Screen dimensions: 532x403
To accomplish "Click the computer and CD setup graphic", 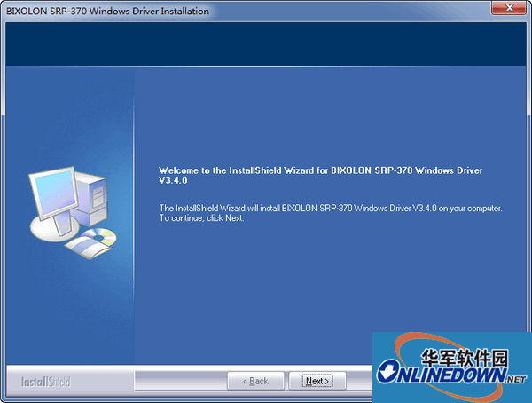I will pyautogui.click(x=72, y=213).
